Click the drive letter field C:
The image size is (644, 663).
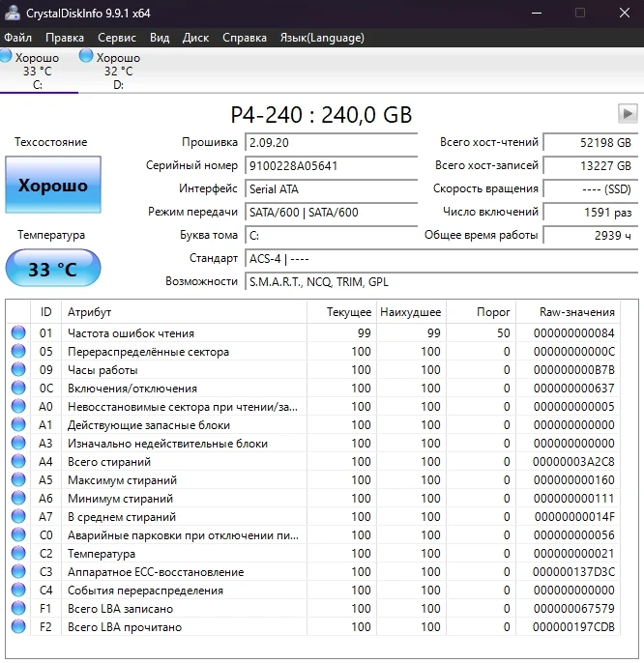332,236
